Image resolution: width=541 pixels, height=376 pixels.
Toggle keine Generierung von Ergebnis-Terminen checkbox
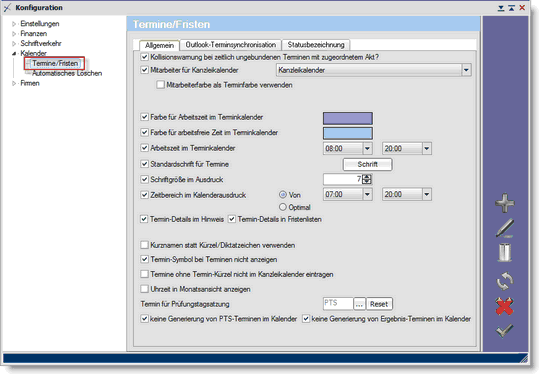[x=306, y=319]
